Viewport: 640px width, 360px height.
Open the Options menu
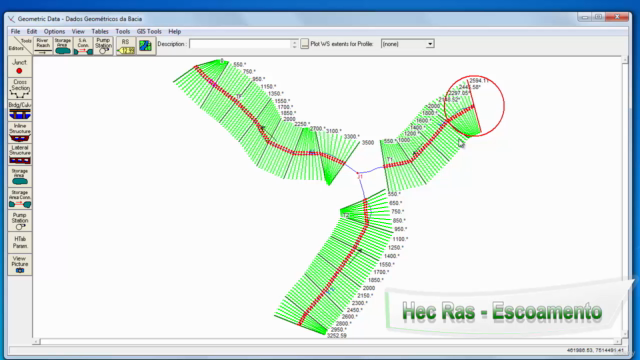click(54, 31)
